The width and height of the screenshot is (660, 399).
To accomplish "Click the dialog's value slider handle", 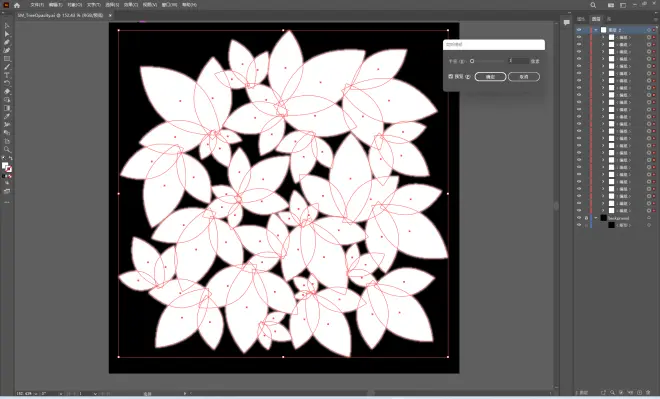I will click(x=472, y=61).
